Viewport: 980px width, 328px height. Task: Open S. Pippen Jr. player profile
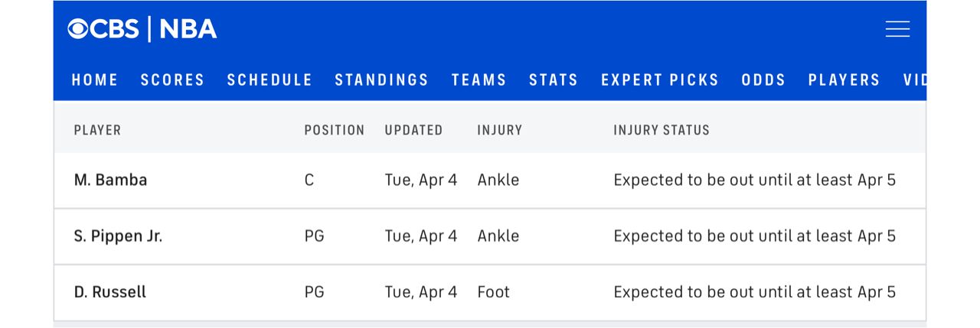click(118, 236)
